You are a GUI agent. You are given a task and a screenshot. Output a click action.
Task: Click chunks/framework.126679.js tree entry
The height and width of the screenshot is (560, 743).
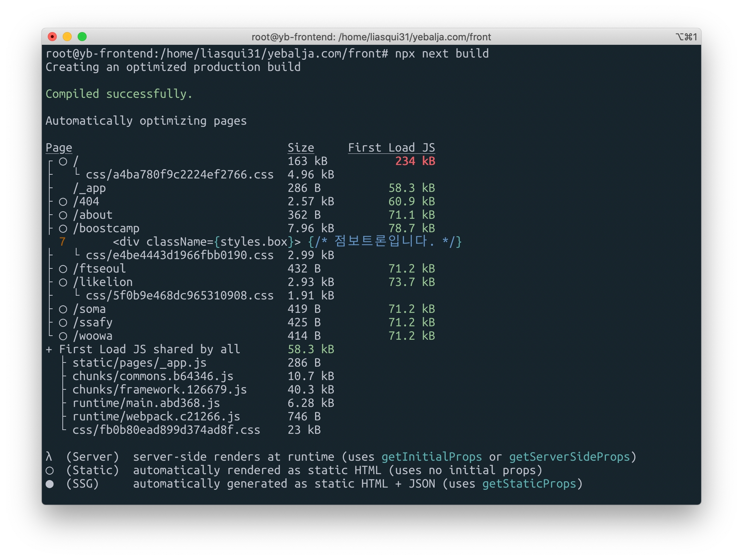click(x=159, y=390)
